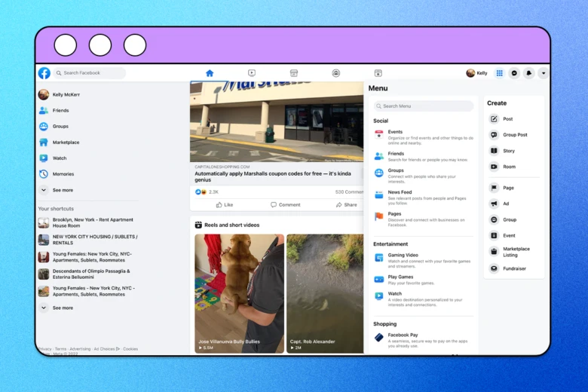Open Groups in the left sidebar

tap(54, 127)
